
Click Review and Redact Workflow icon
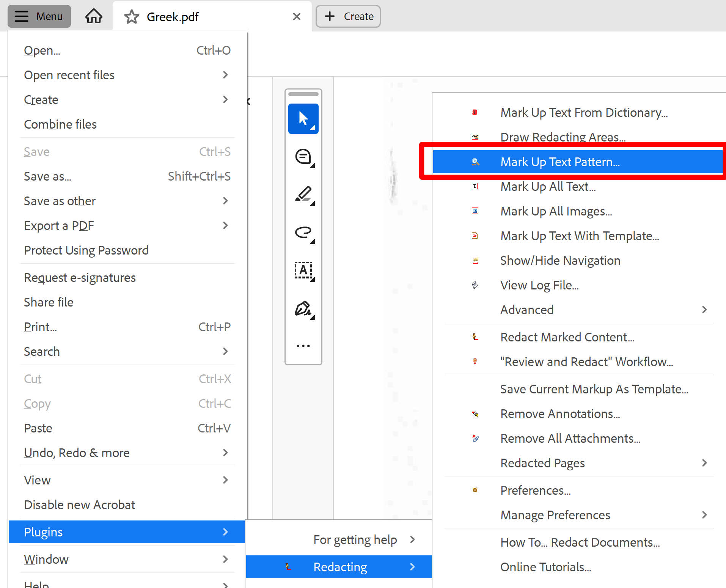pos(475,362)
